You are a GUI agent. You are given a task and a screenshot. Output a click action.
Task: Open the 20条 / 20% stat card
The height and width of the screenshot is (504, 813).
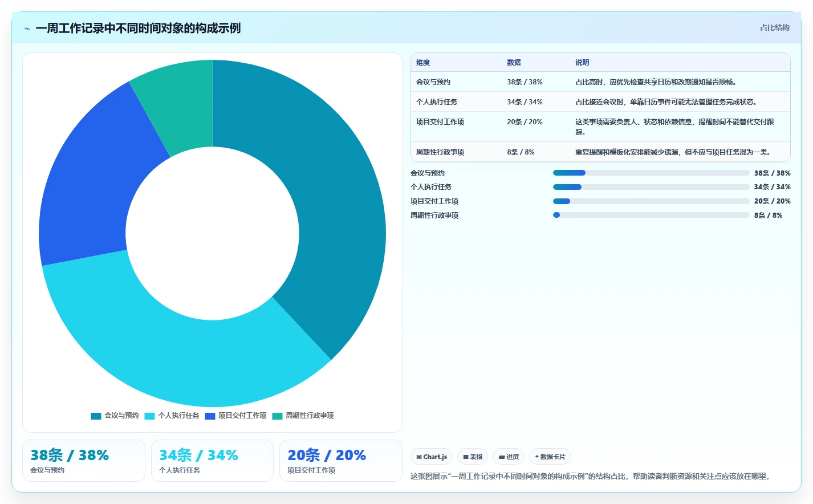(x=341, y=461)
